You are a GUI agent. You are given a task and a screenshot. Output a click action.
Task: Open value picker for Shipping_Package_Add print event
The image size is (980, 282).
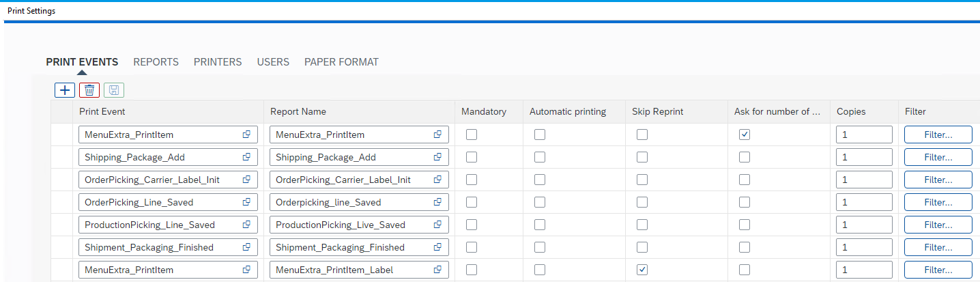point(246,157)
